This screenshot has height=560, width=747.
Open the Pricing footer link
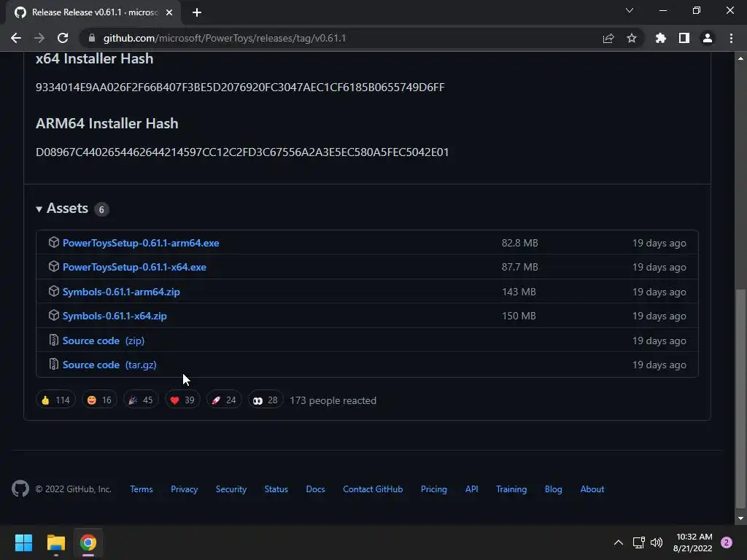pyautogui.click(x=434, y=489)
